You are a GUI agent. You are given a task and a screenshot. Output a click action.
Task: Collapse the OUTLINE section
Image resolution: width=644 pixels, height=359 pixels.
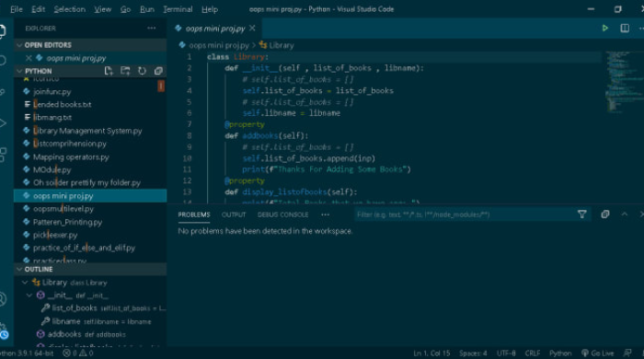pyautogui.click(x=19, y=269)
